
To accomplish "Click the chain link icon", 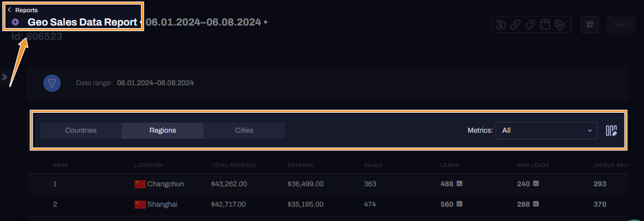I will [x=516, y=24].
